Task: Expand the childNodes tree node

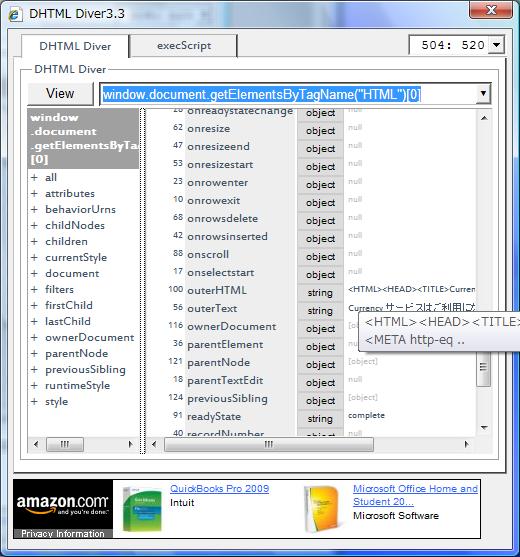Action: (x=34, y=225)
